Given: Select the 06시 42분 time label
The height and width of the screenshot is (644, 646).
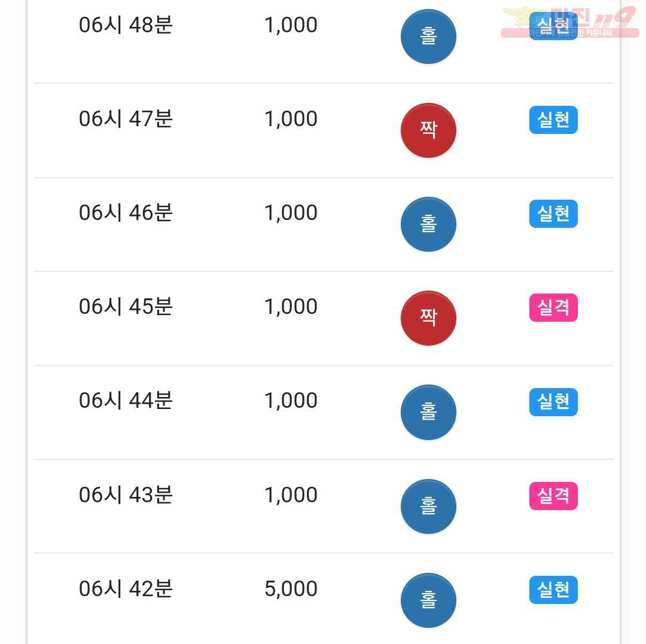Looking at the screenshot, I should 126,589.
